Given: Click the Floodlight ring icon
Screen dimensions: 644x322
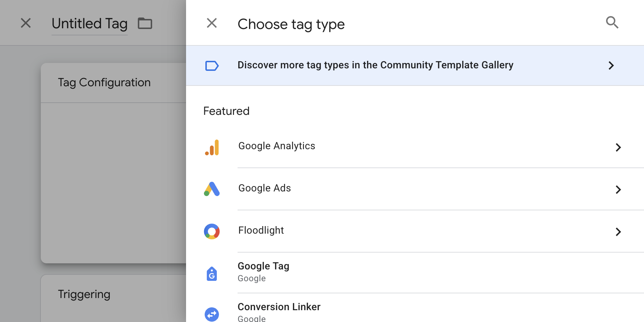Looking at the screenshot, I should [212, 231].
